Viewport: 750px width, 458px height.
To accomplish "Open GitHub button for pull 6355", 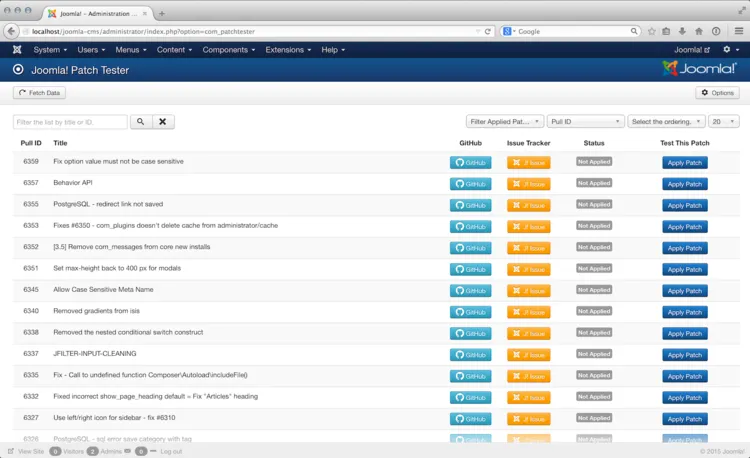I will pyautogui.click(x=470, y=206).
